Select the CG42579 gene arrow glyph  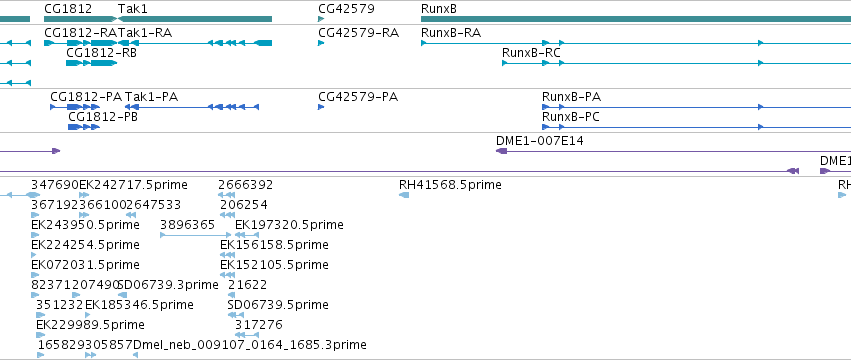(x=321, y=19)
